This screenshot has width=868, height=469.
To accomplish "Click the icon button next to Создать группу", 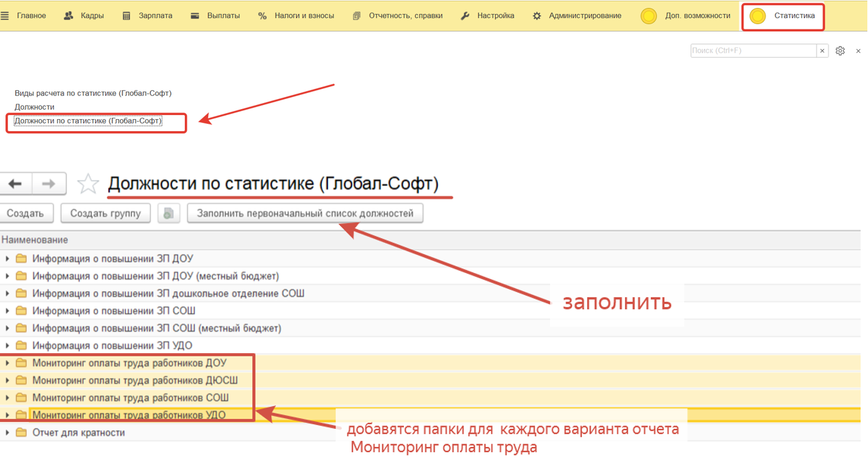I will point(169,213).
